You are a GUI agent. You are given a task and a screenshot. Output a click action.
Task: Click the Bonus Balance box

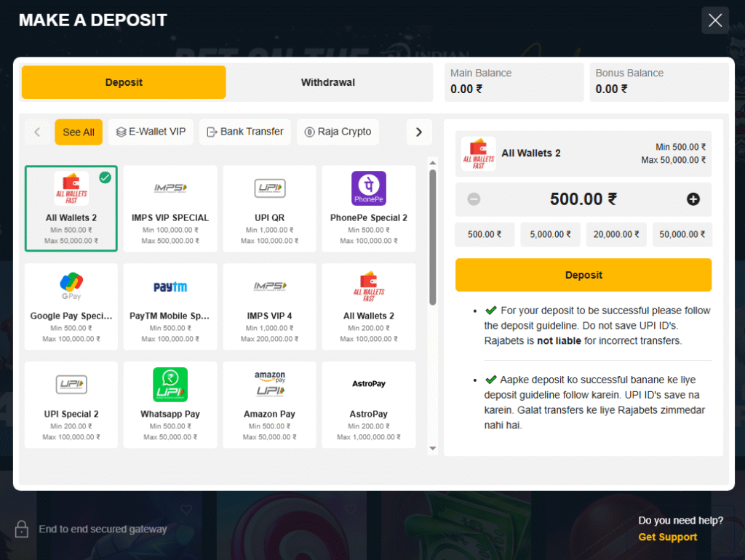[x=659, y=82]
